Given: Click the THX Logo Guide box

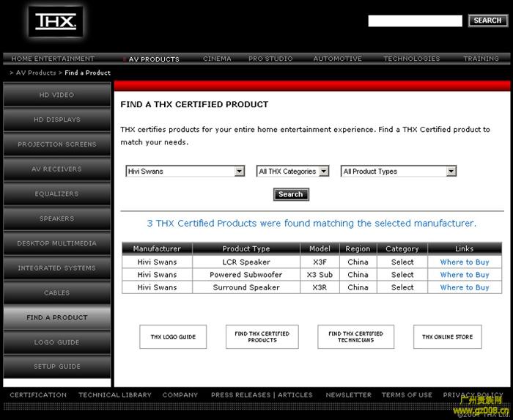Looking at the screenshot, I should pyautogui.click(x=173, y=336).
